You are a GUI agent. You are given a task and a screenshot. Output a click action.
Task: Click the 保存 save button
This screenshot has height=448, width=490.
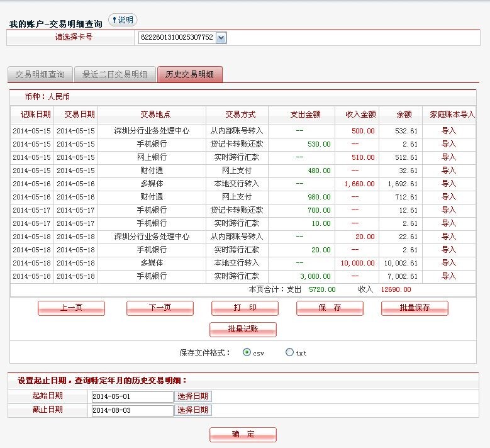tap(330, 308)
